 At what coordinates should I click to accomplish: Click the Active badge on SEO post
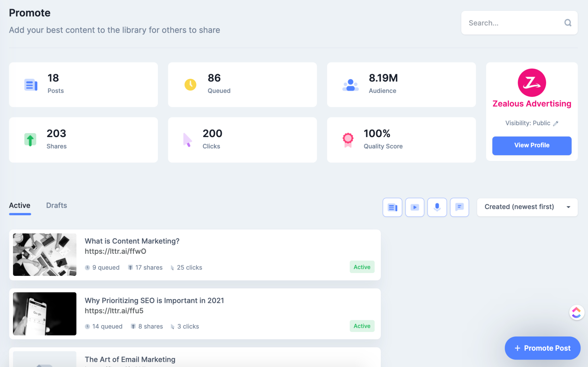362,326
